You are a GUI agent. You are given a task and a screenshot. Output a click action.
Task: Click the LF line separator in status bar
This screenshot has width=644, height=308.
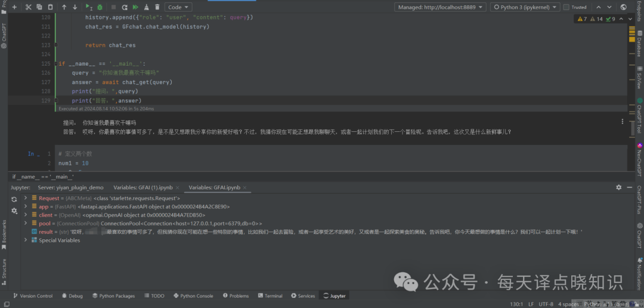531,304
